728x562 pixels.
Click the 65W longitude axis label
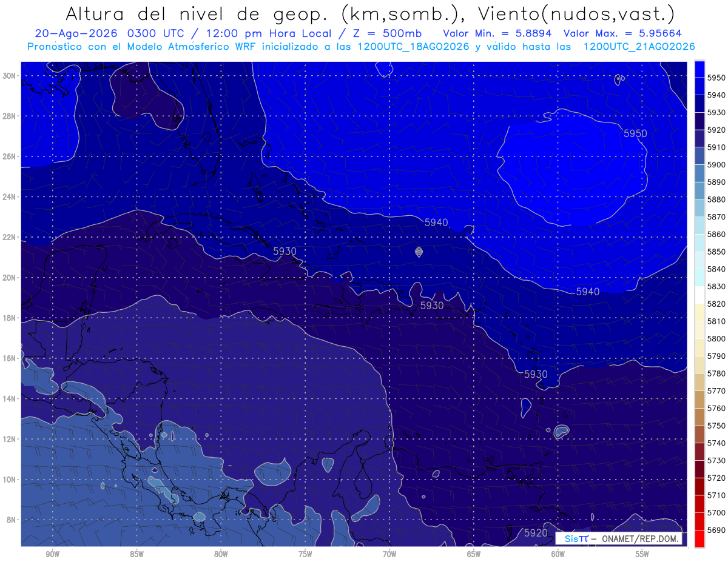point(474,554)
